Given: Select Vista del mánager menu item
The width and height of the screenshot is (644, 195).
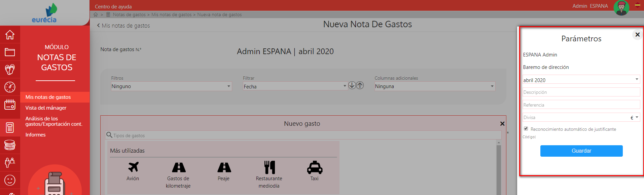Looking at the screenshot, I should [x=46, y=108].
